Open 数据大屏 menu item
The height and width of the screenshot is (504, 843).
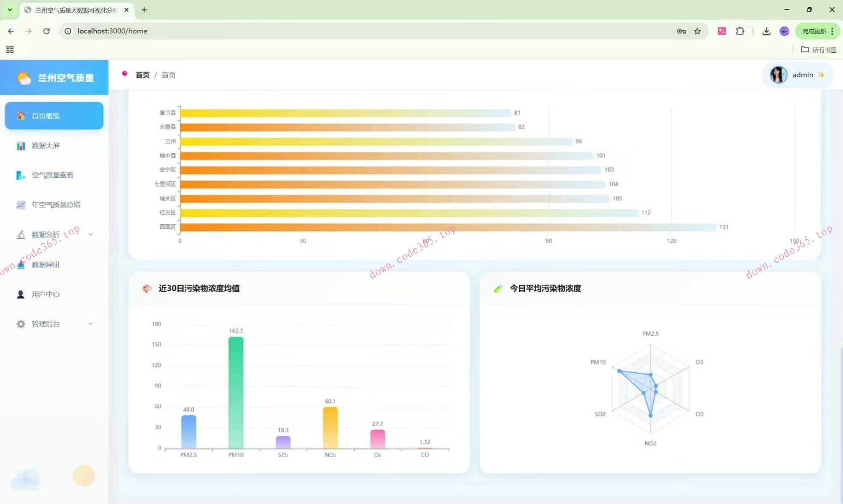pos(46,146)
